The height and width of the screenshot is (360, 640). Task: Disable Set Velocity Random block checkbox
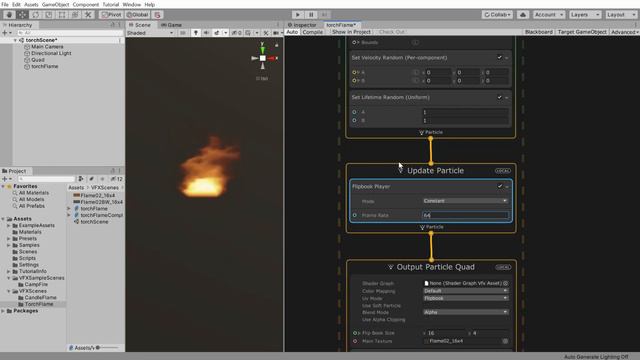[499, 58]
